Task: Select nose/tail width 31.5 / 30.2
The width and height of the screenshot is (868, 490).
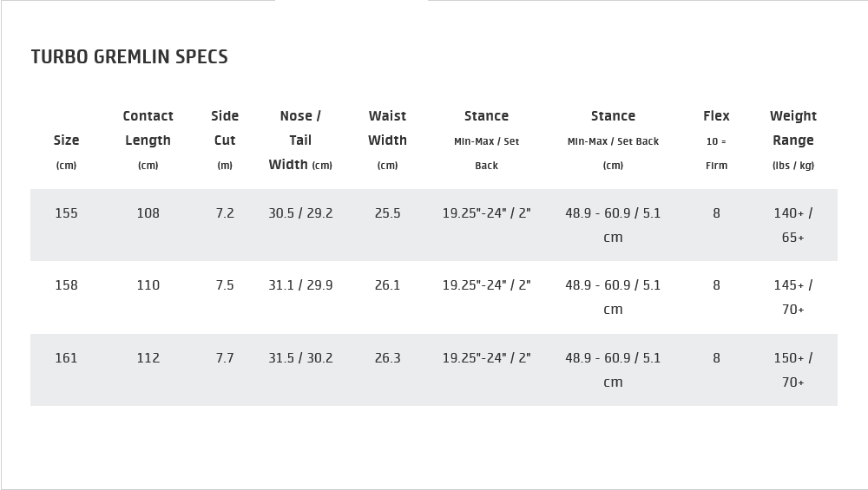Action: 300,358
